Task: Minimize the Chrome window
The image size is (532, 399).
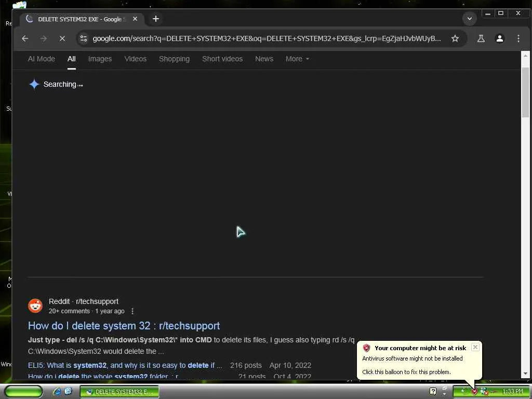Action: (487, 14)
